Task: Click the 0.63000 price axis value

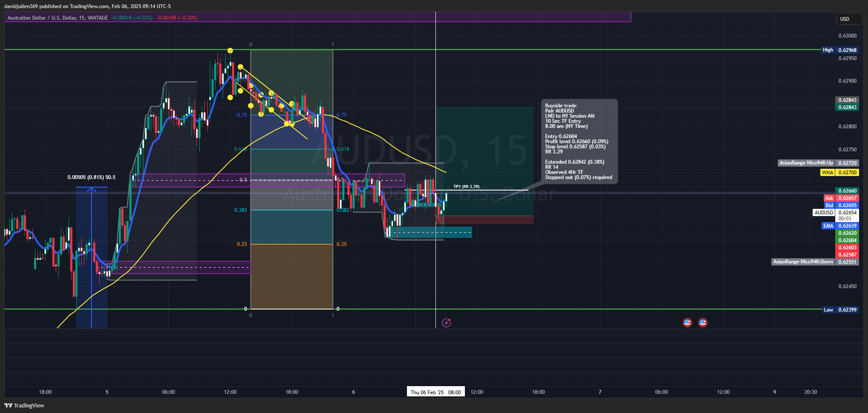Action: click(847, 35)
